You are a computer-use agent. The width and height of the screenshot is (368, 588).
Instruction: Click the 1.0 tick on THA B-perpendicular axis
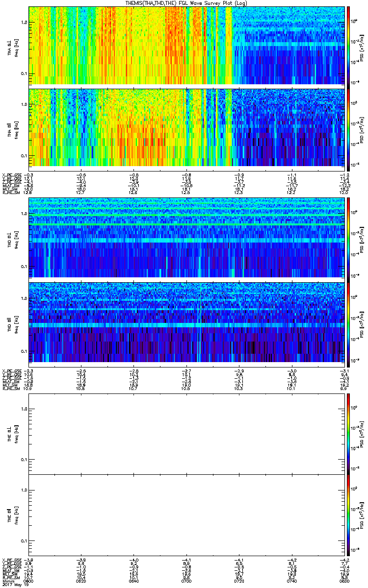click(24, 23)
